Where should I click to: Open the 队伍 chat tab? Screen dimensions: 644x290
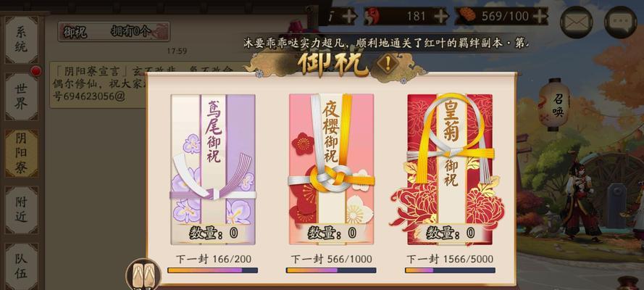(21, 265)
